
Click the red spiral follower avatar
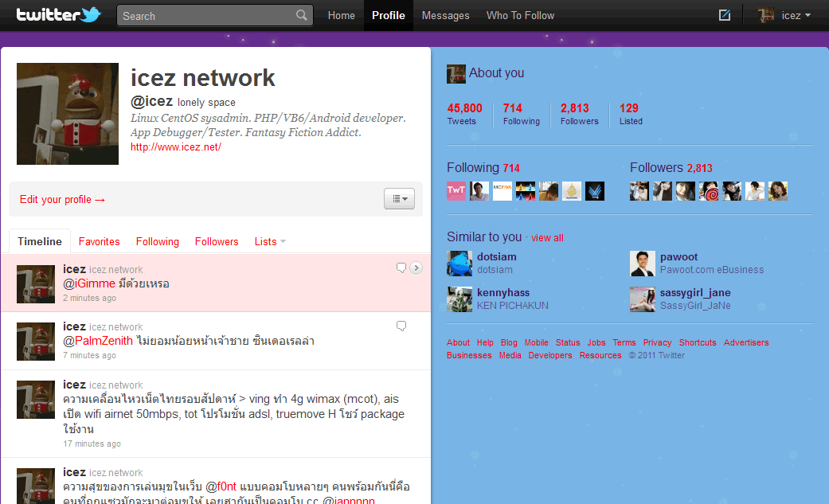tap(709, 191)
